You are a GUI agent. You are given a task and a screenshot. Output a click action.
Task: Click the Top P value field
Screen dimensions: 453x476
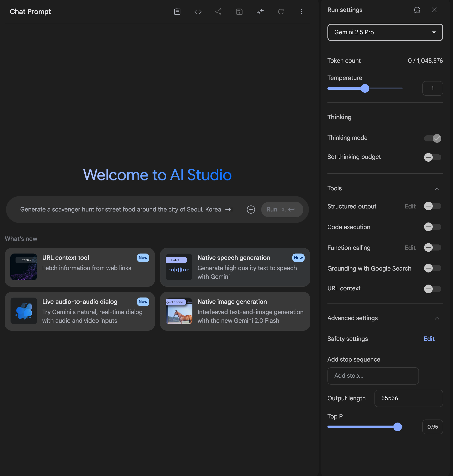pos(433,427)
